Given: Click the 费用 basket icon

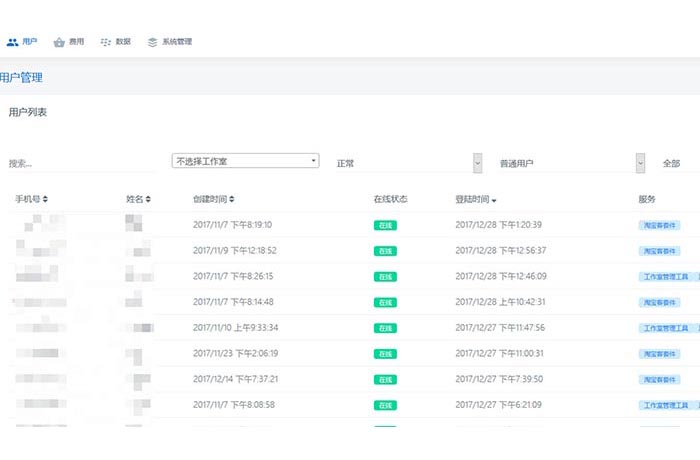Looking at the screenshot, I should tap(59, 42).
